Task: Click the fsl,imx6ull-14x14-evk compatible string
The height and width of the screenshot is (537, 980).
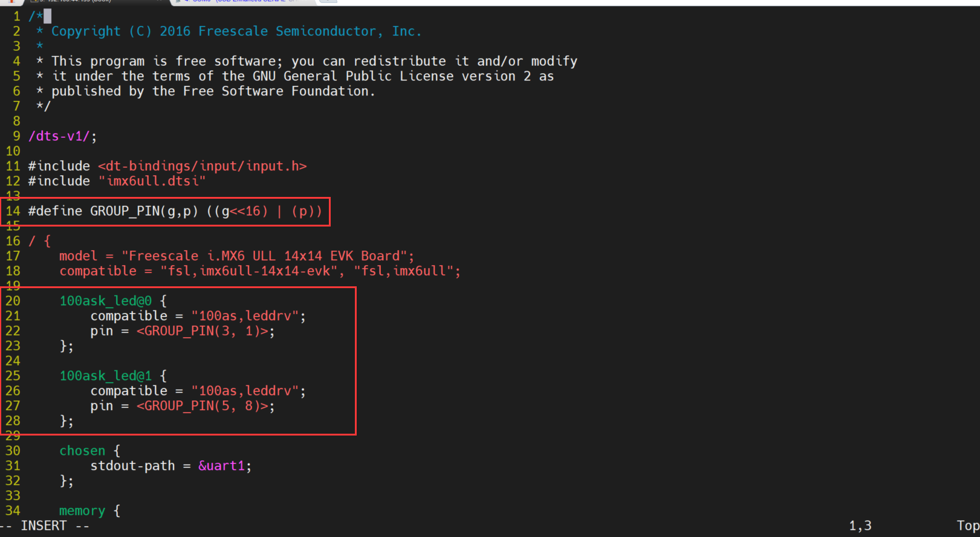Action: coord(248,271)
